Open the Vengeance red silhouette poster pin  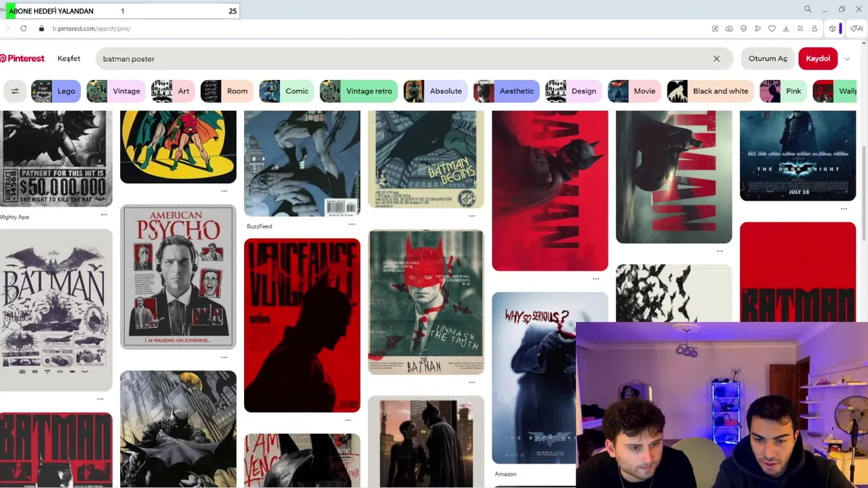[x=302, y=325]
